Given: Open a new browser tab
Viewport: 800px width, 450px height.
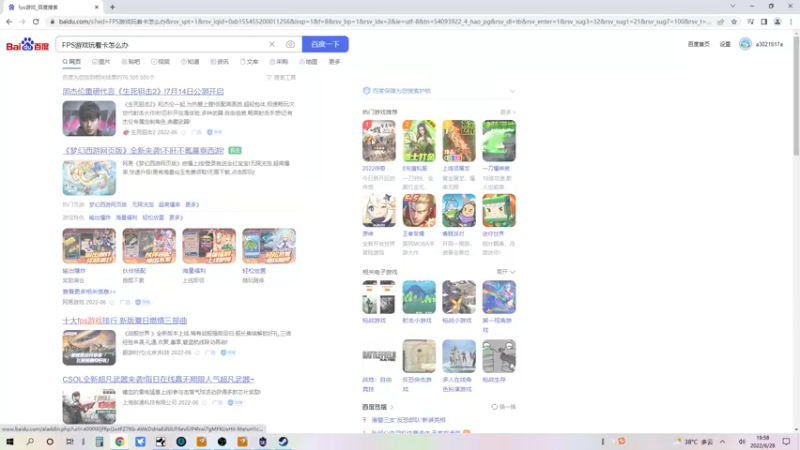Looking at the screenshot, I should coord(112,7).
